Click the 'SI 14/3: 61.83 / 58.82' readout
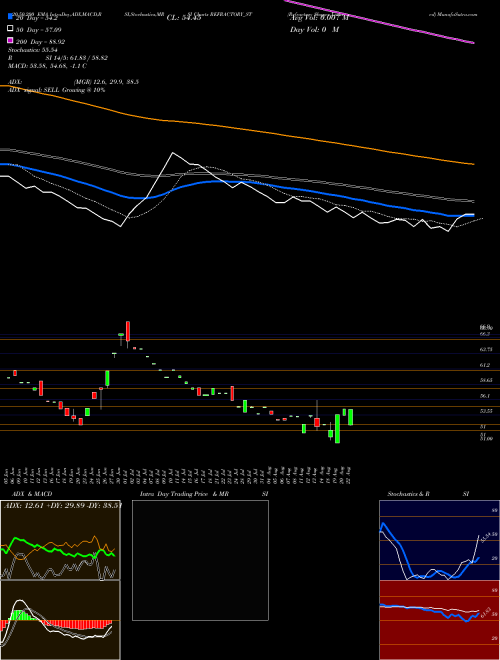This screenshot has height=660, width=500. click(x=77, y=58)
